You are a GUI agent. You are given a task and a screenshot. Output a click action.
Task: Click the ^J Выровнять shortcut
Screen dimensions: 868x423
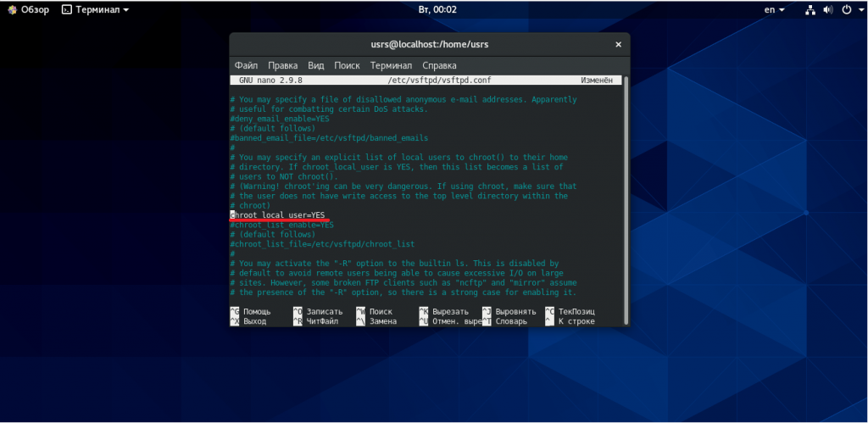pos(509,312)
